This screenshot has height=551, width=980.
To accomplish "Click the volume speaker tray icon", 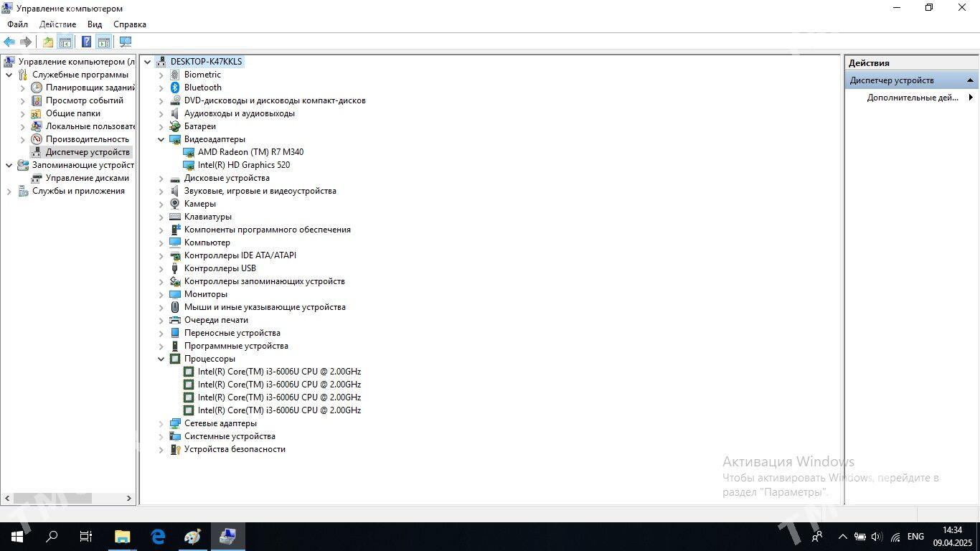I will 877,537.
